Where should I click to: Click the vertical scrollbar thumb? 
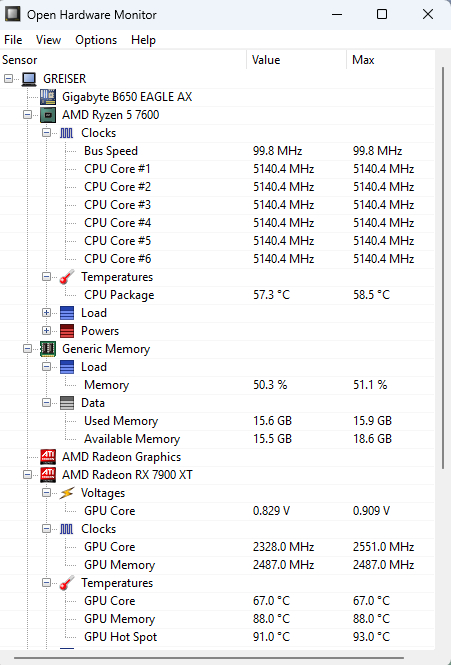pyautogui.click(x=443, y=268)
